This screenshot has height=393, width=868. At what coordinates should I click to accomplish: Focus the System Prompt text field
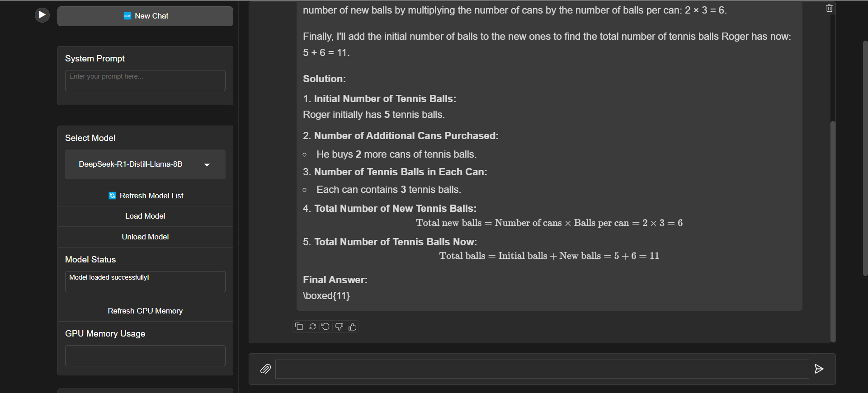pyautogui.click(x=145, y=80)
